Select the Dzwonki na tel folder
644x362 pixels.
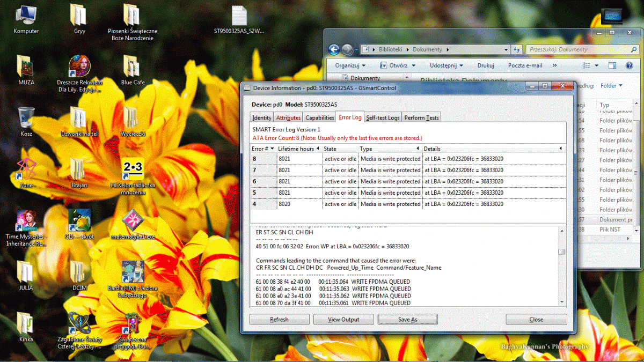79,122
